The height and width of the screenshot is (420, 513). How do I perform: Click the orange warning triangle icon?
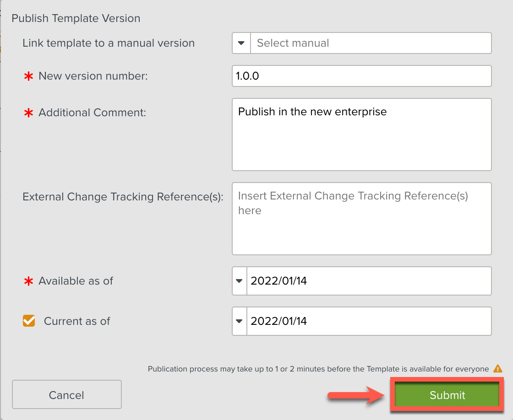(x=497, y=369)
